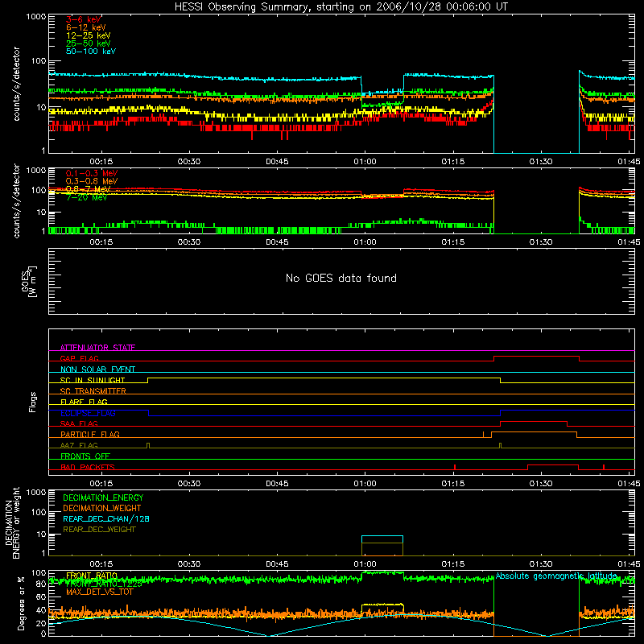644x644 pixels.
Task: Click the 01:30 tick in decimation panel
Action: (x=540, y=564)
